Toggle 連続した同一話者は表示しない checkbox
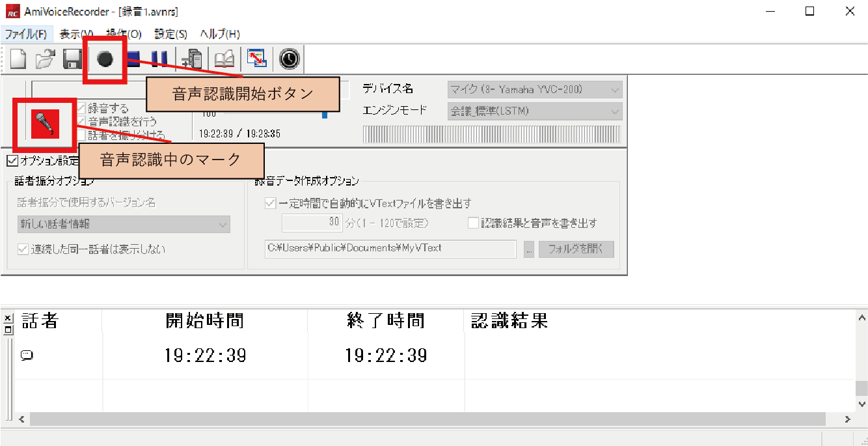This screenshot has width=868, height=446. [23, 249]
